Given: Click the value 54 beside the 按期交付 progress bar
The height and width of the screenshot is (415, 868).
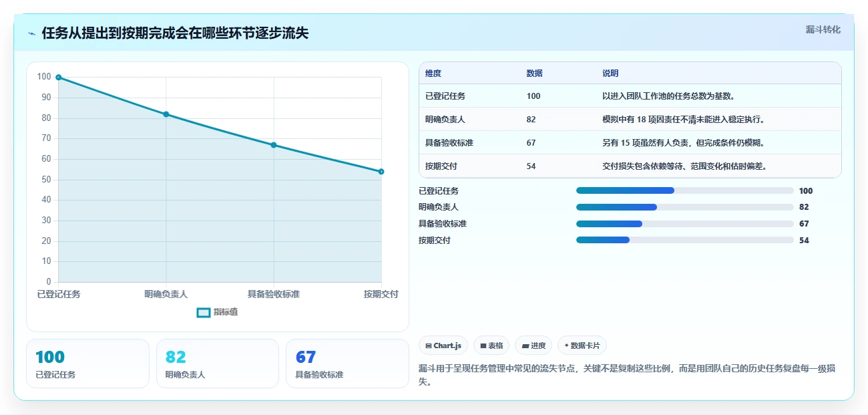Looking at the screenshot, I should coord(804,241).
